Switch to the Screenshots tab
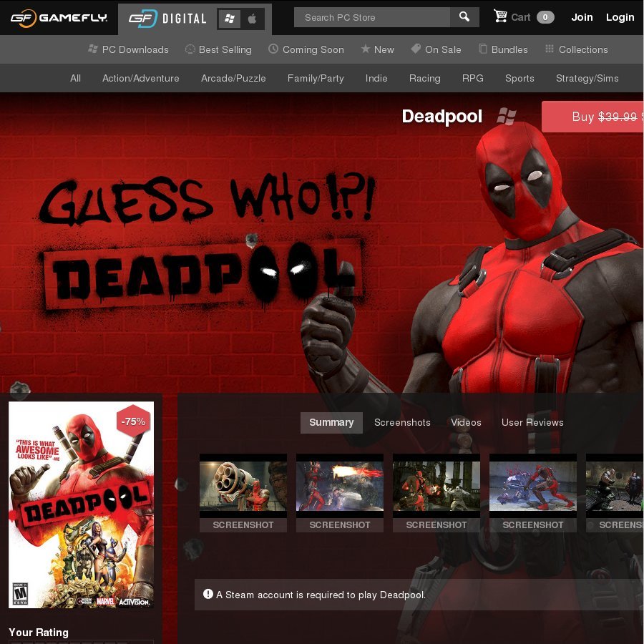 pos(402,422)
